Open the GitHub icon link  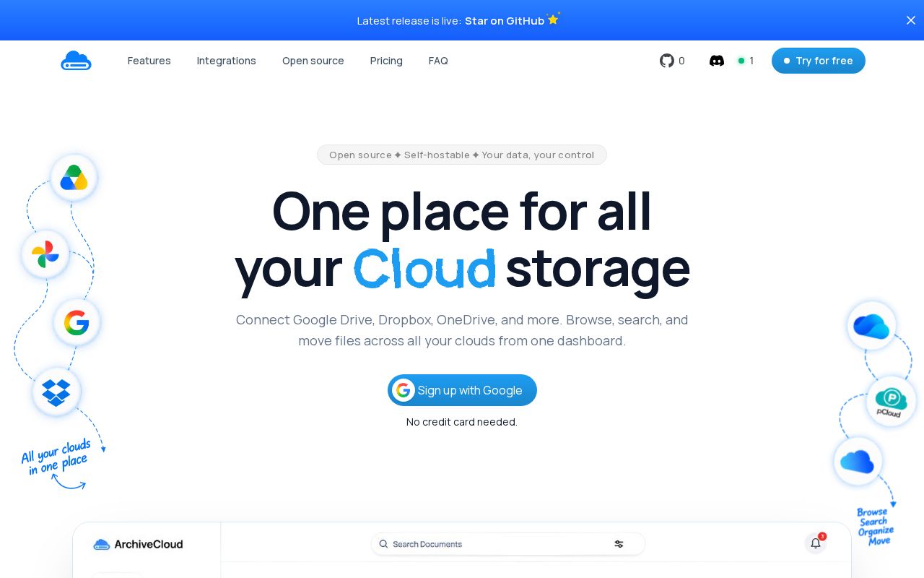click(667, 61)
